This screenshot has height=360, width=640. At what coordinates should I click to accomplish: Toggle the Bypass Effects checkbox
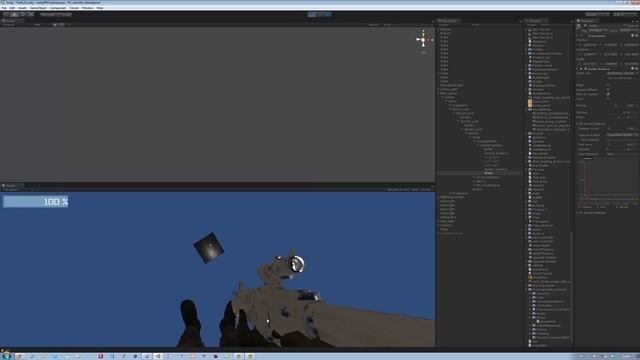[608, 90]
